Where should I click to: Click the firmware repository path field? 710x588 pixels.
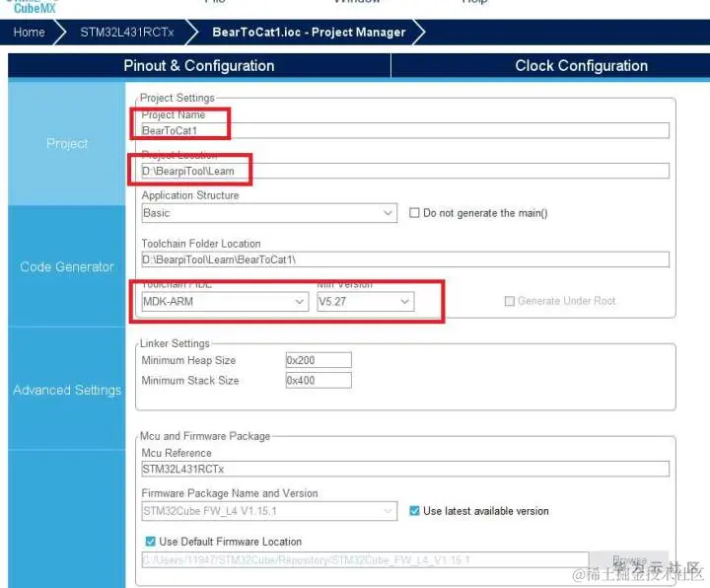(x=365, y=560)
